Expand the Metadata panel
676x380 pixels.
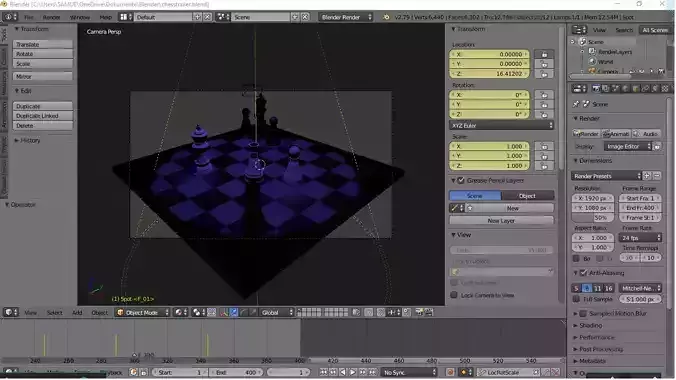click(576, 361)
